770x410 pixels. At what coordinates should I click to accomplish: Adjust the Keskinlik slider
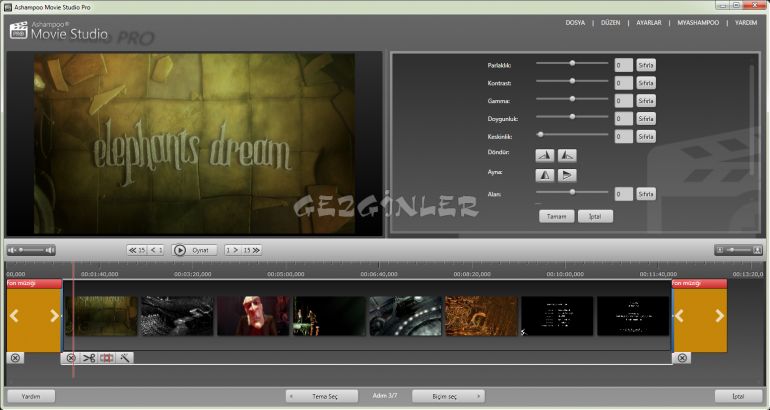572,134
